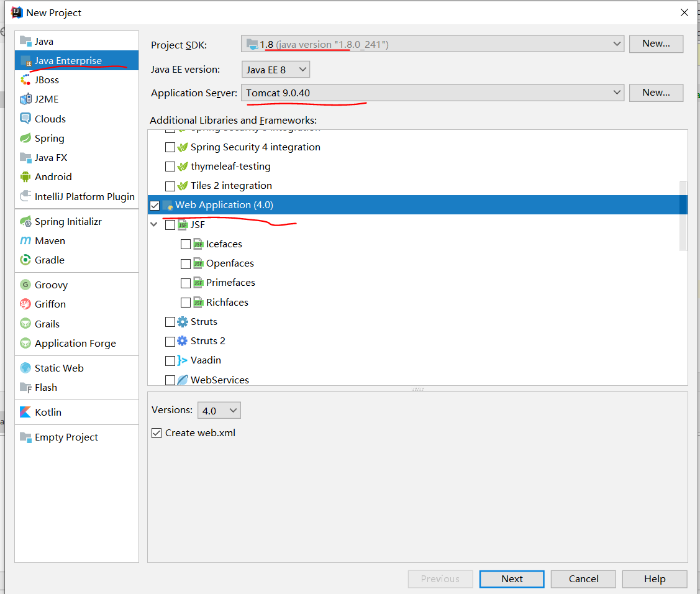Click the Android robot icon

tap(25, 177)
